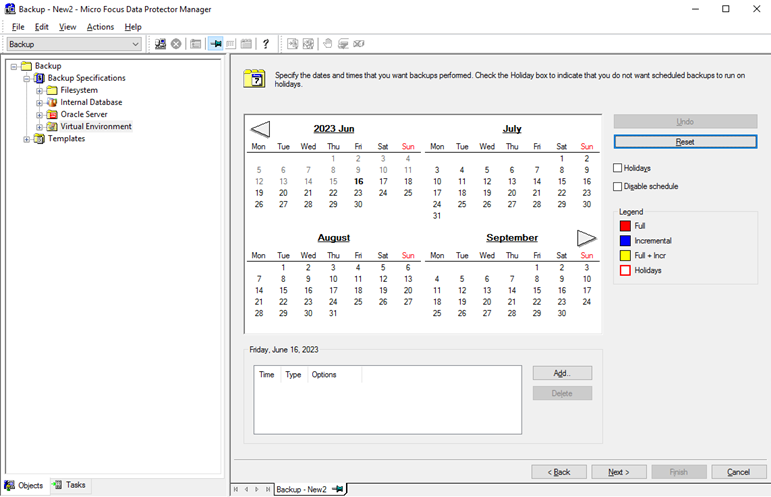Viewport: 771px width, 497px height.
Task: Go to previous months using left arrow
Action: [x=260, y=129]
